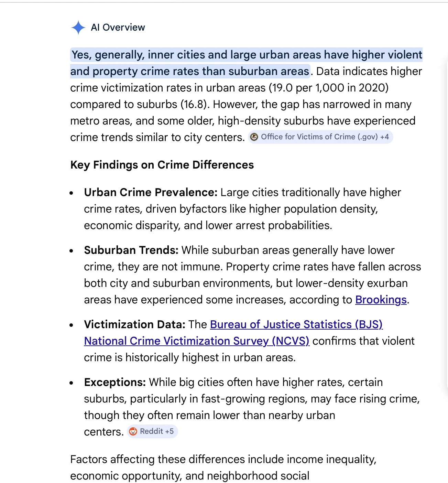Click the bullet point beside Suburban Trends
This screenshot has height=483, width=448.
click(71, 251)
